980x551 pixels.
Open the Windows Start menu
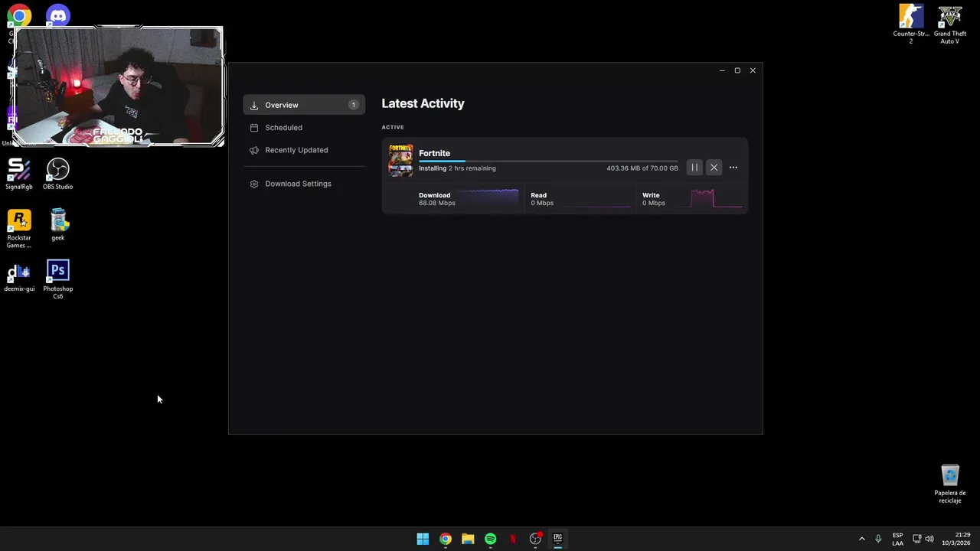click(x=423, y=539)
